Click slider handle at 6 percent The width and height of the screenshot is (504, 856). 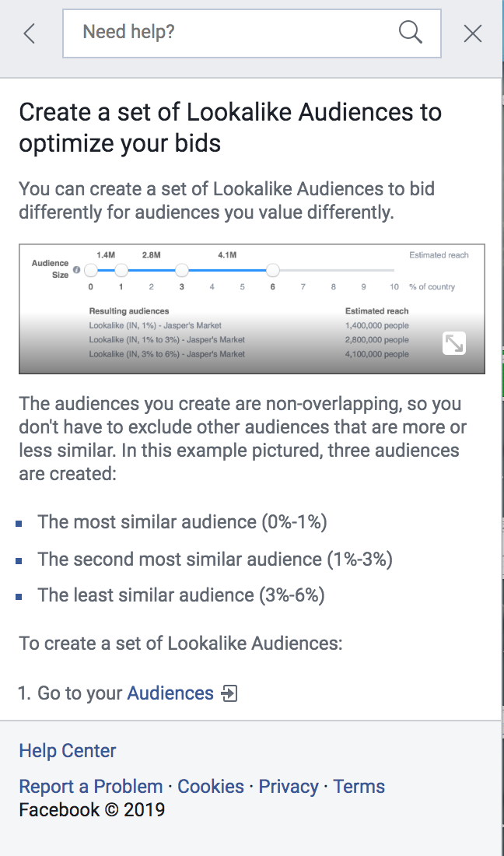coord(273,270)
